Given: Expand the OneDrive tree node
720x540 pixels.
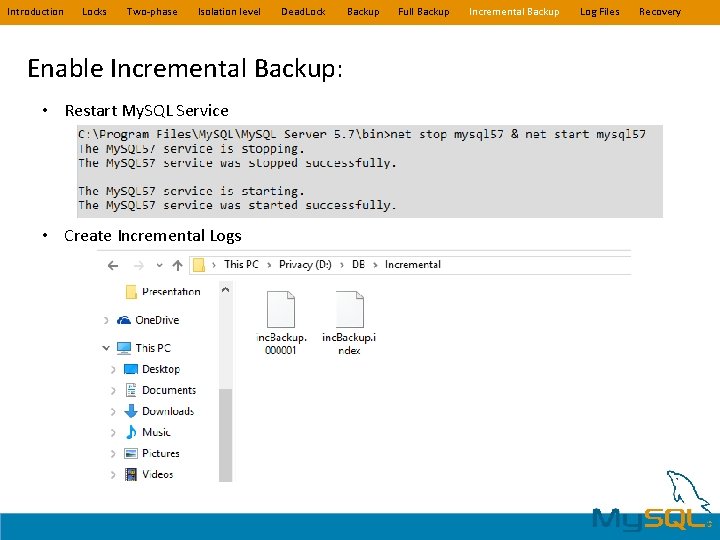Looking at the screenshot, I should [106, 320].
